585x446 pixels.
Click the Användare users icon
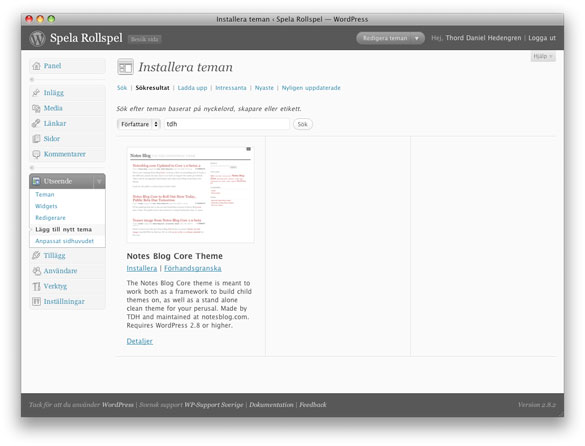(36, 271)
